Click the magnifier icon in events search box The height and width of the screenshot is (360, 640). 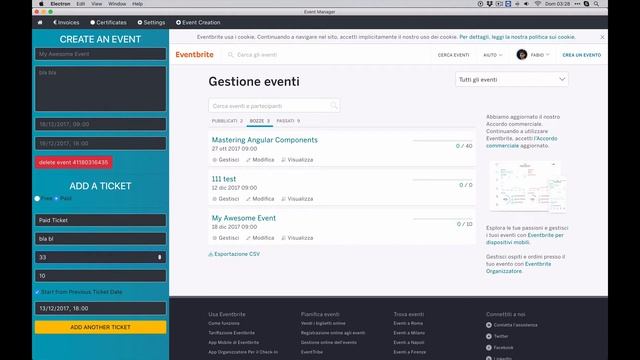click(334, 106)
